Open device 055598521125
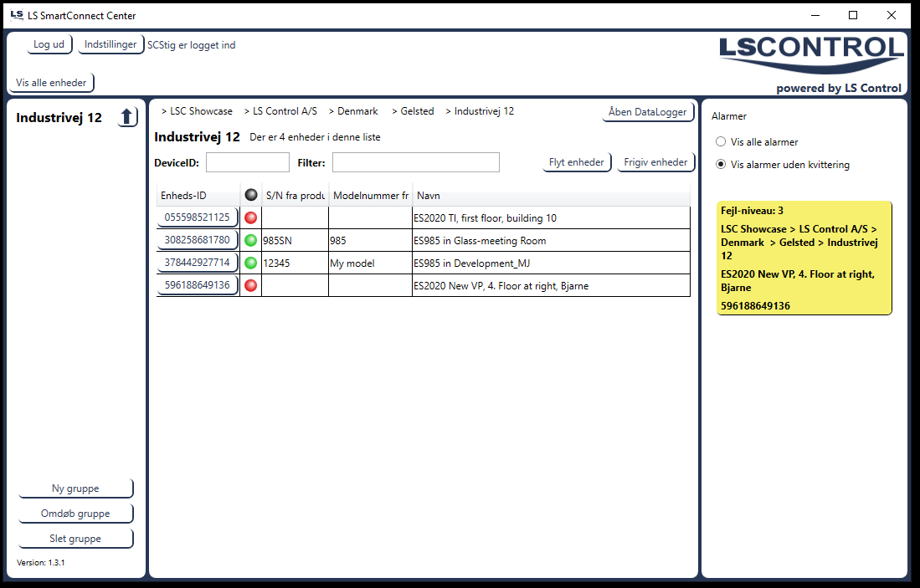920x588 pixels. pos(198,217)
